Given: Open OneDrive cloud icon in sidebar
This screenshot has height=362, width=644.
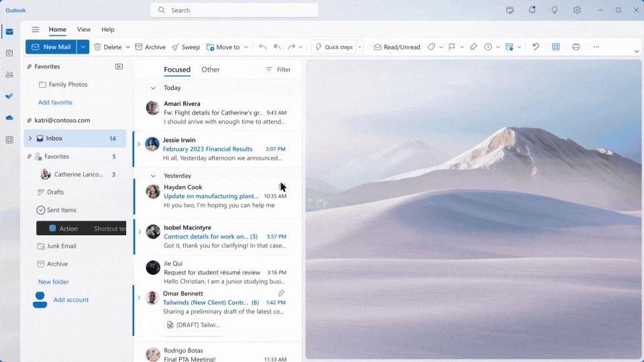Looking at the screenshot, I should (9, 117).
